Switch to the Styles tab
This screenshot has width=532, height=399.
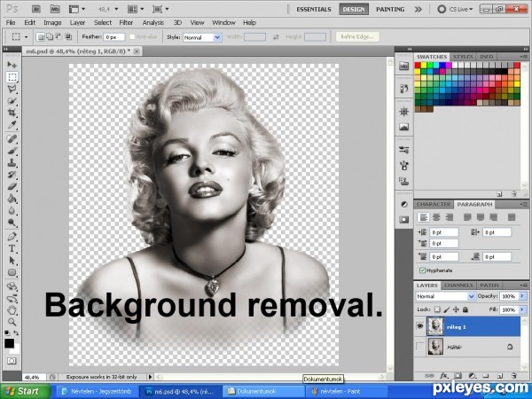click(463, 57)
